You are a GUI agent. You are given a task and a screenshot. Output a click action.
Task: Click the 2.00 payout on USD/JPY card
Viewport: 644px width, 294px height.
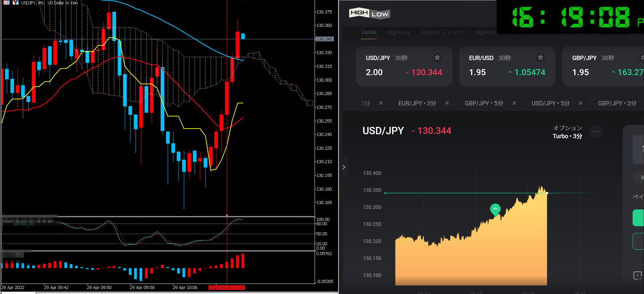click(374, 72)
